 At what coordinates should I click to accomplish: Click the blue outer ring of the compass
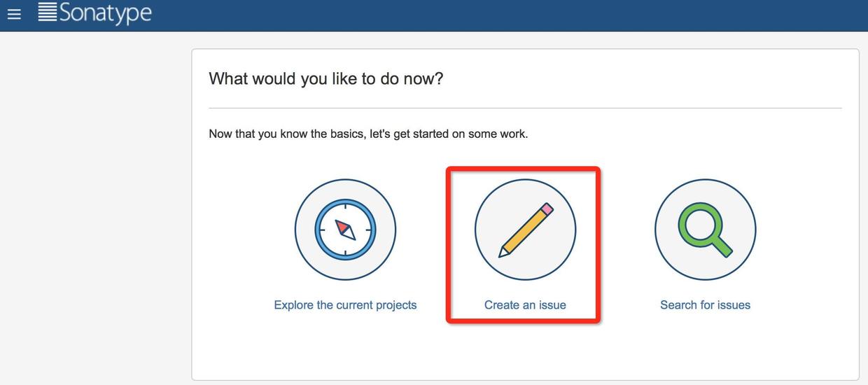click(318, 230)
